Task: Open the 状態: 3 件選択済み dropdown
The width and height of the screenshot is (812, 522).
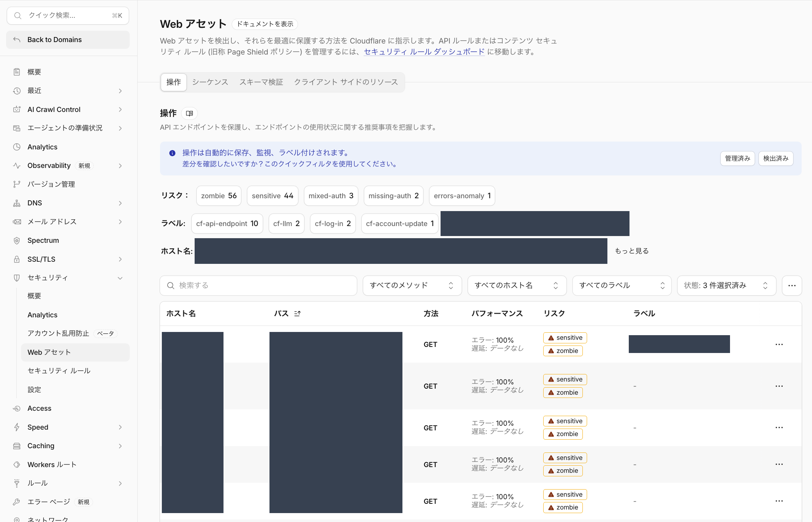Action: coord(726,286)
